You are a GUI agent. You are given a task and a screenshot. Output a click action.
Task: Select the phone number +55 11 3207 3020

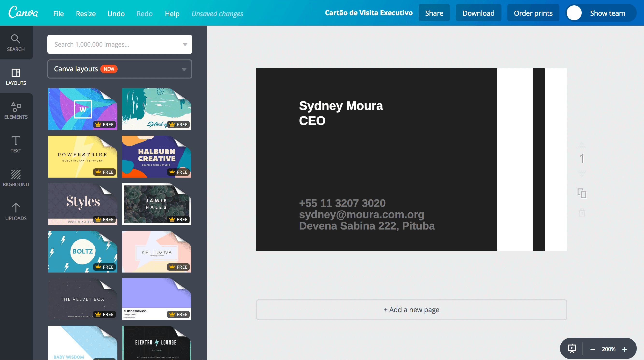click(x=342, y=203)
